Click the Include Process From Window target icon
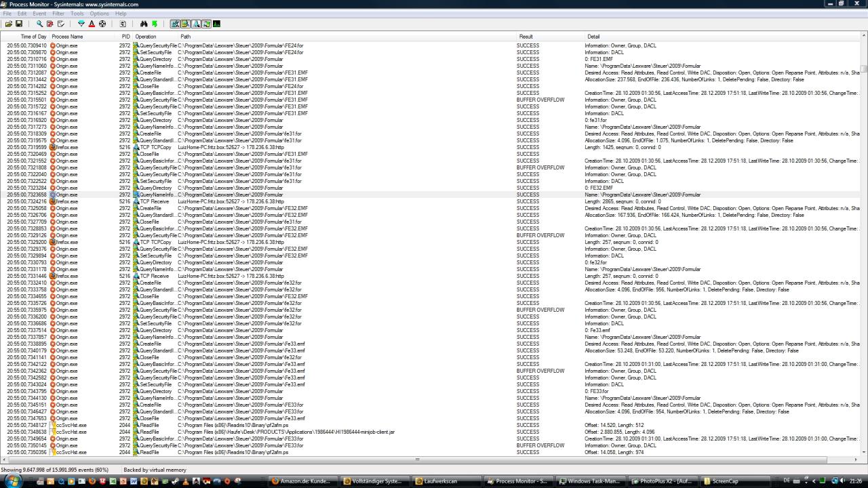Image resolution: width=868 pixels, height=488 pixels. point(102,24)
